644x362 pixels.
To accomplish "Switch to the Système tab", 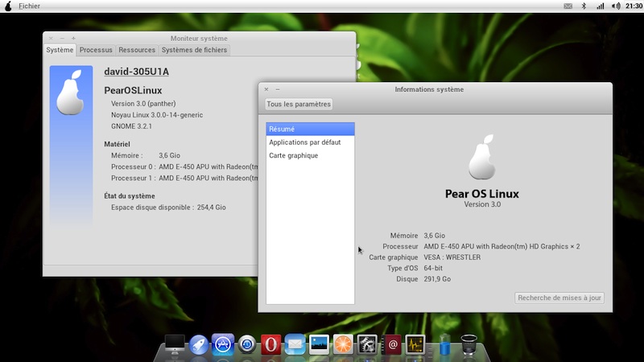I will [60, 50].
